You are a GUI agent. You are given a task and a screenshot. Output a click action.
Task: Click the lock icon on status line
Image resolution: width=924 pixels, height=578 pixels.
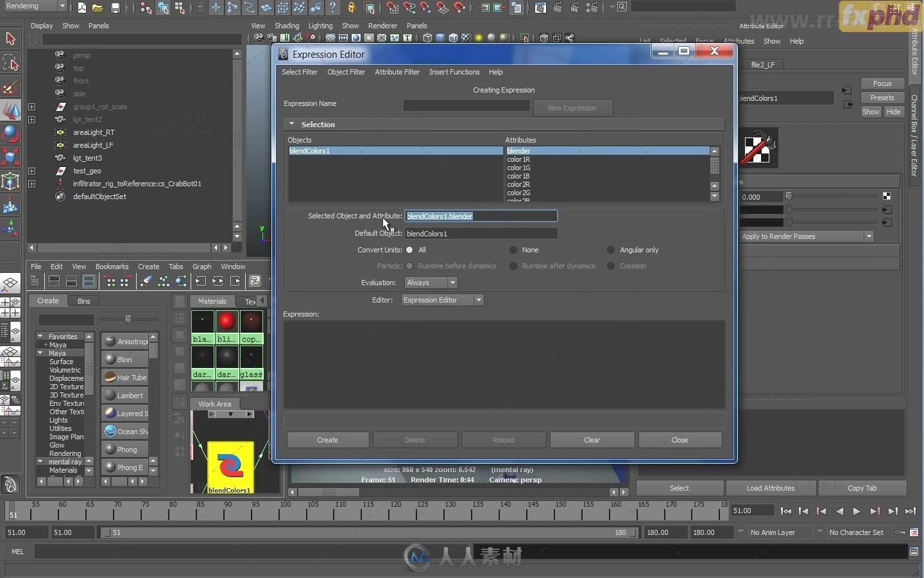pyautogui.click(x=352, y=8)
